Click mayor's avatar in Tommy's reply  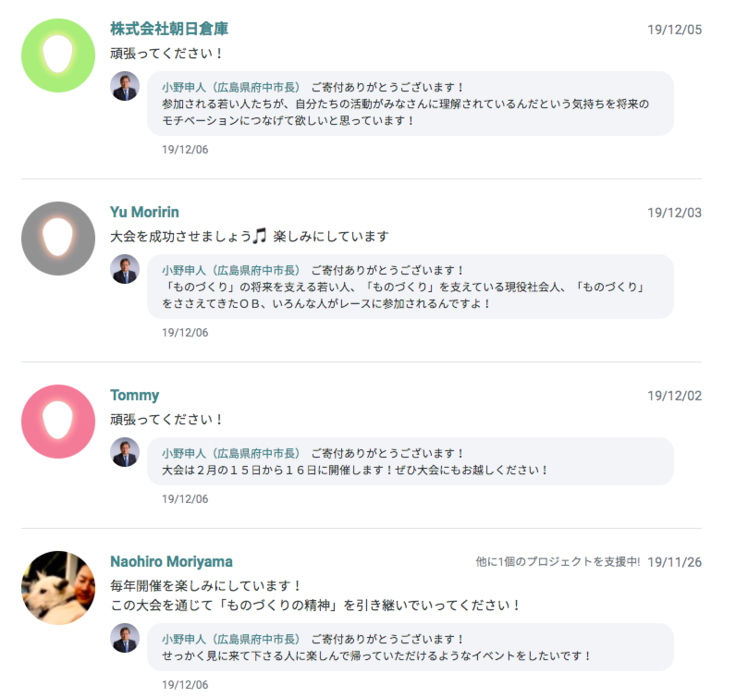point(125,453)
